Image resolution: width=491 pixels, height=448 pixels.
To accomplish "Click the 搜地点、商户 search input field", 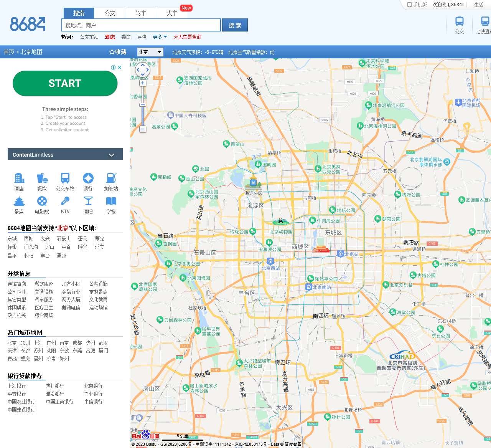I will (141, 25).
